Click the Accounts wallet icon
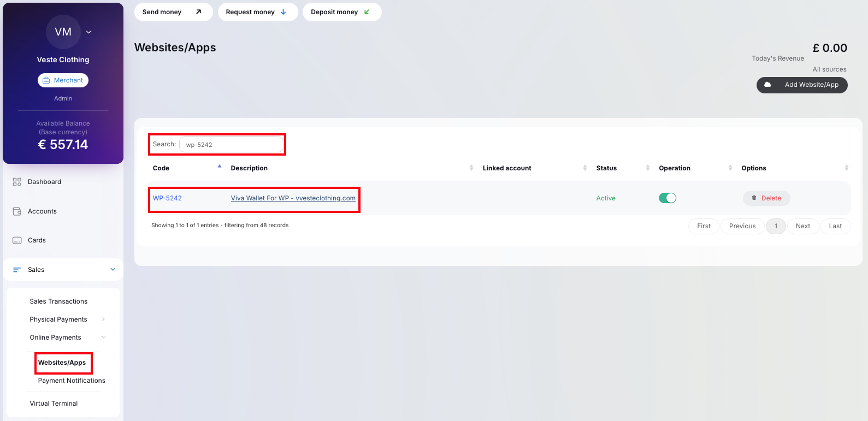 point(17,211)
